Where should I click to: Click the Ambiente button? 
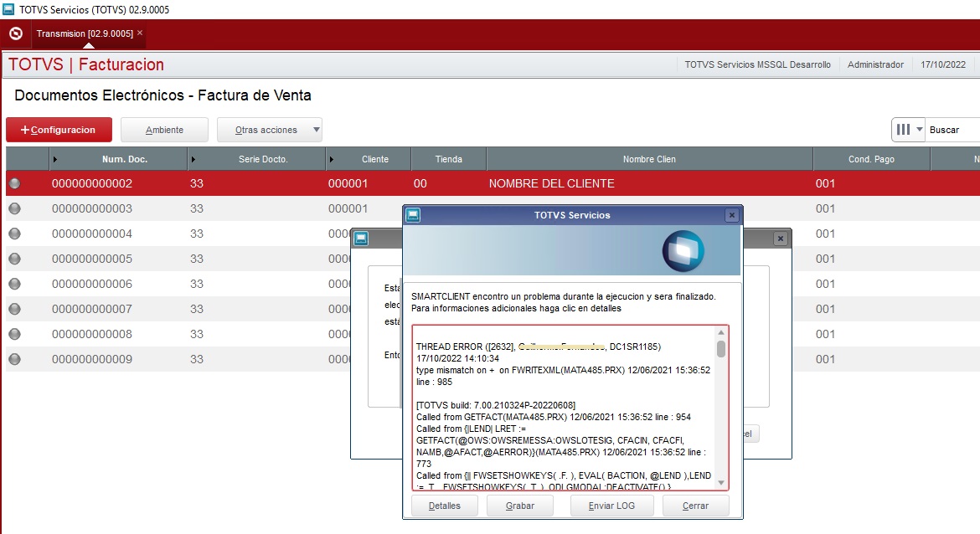[164, 130]
